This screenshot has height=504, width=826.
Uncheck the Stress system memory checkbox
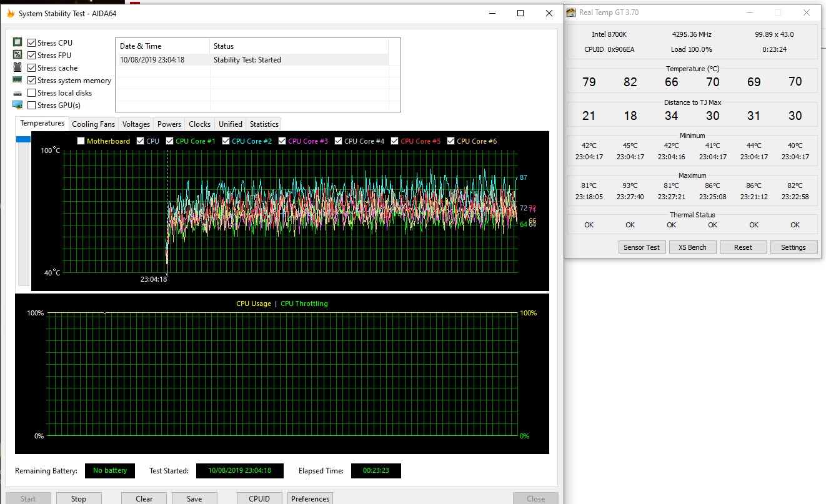[32, 80]
